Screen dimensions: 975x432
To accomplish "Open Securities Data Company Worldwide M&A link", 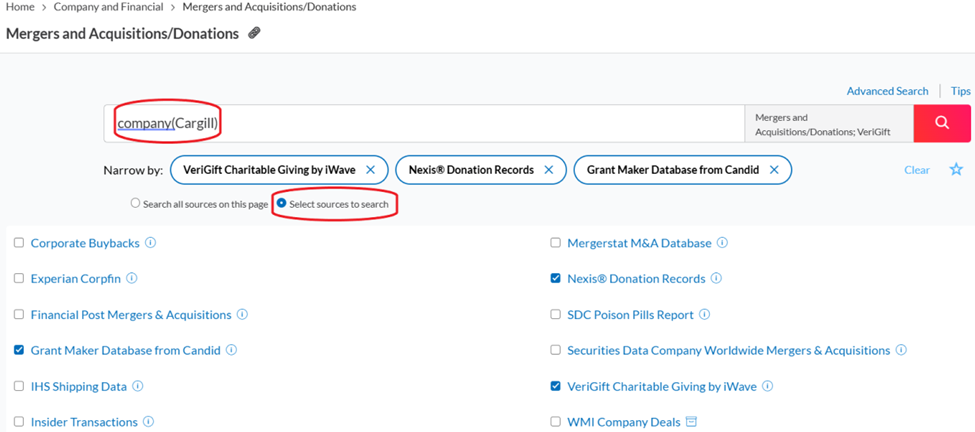I will click(729, 351).
